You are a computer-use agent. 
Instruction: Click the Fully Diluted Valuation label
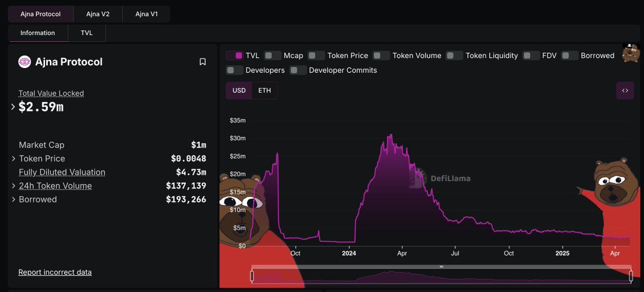pos(62,173)
